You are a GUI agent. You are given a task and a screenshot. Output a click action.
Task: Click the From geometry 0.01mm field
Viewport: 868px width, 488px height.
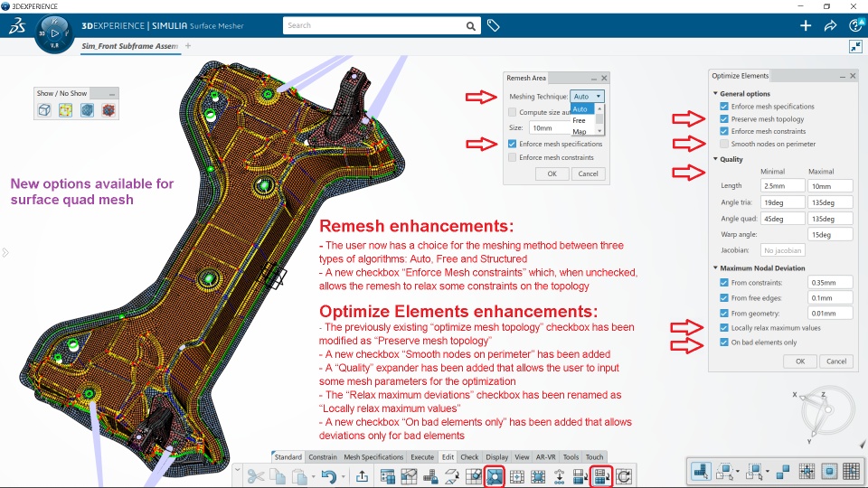click(830, 314)
